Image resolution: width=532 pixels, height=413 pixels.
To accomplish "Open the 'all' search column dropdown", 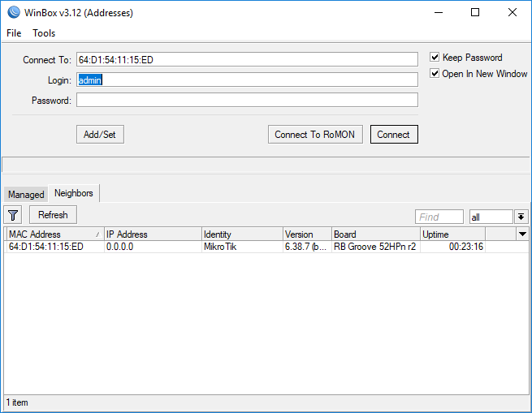I will coord(521,217).
